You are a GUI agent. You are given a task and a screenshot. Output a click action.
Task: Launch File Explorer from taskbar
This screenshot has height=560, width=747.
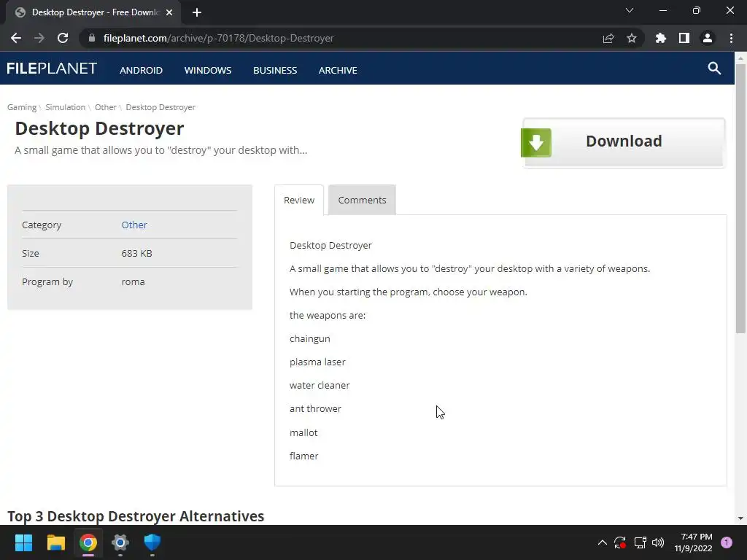tap(55, 542)
